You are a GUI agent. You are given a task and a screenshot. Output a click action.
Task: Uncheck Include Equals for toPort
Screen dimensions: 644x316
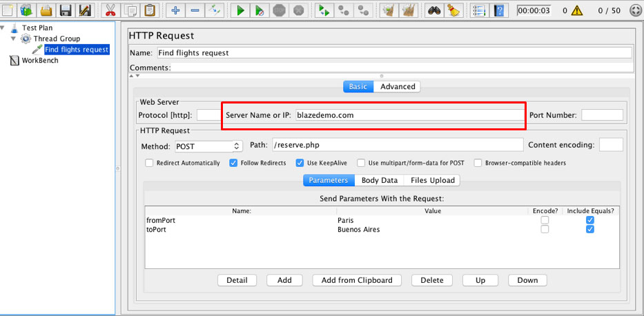point(590,229)
